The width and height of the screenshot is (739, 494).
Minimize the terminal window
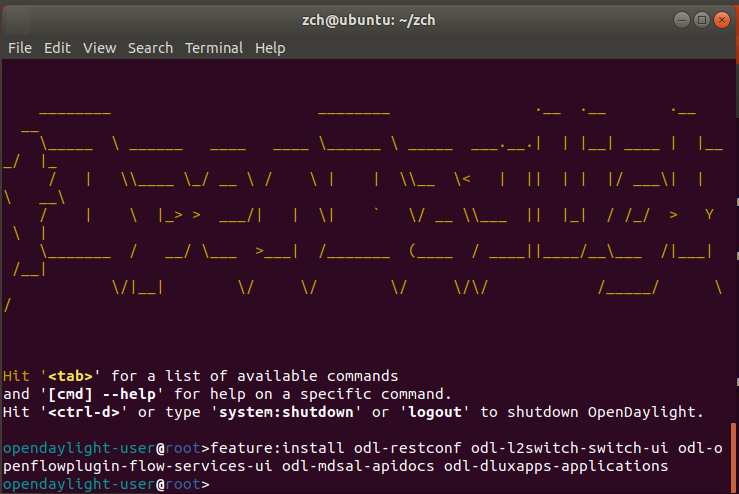point(682,20)
